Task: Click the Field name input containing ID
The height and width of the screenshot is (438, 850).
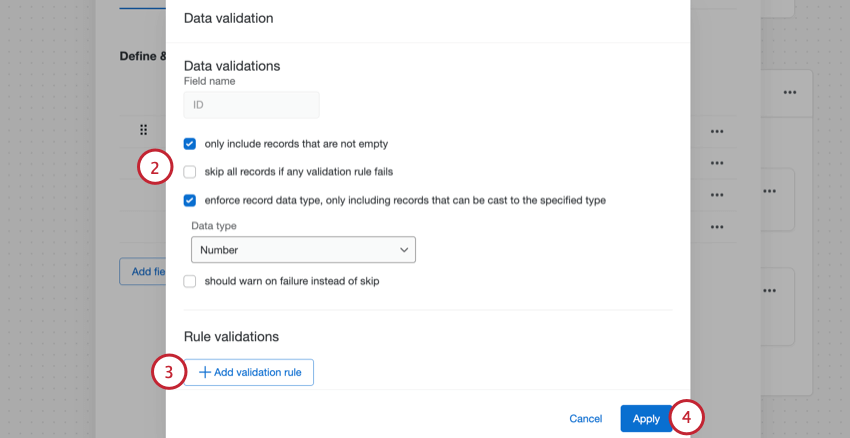Action: pyautogui.click(x=251, y=104)
